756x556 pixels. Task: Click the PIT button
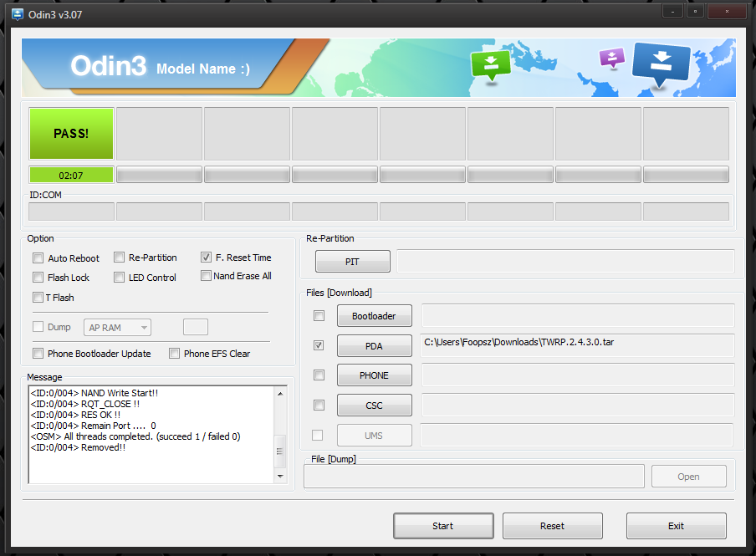click(352, 262)
